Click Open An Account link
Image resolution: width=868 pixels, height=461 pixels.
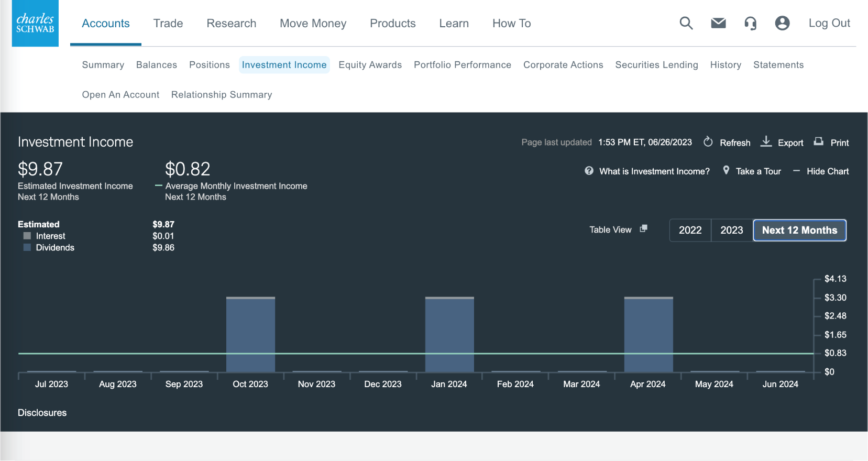coord(120,95)
